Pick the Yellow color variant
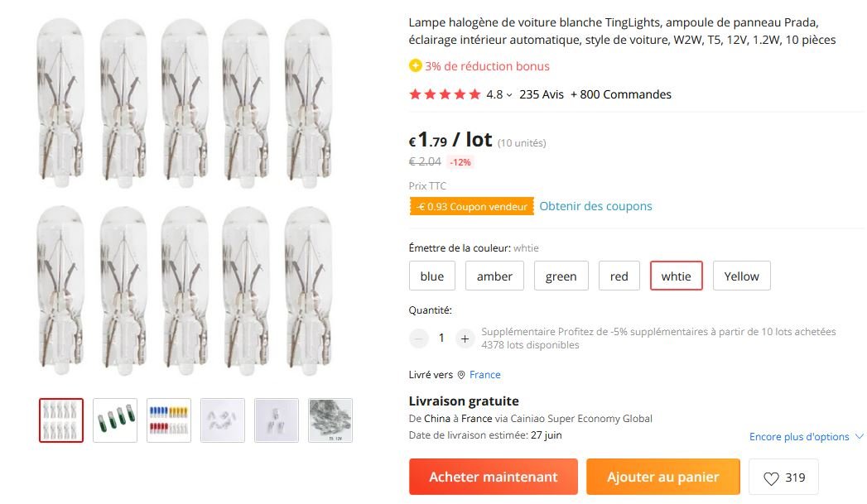Screen dimensions: 867x504 [741, 276]
